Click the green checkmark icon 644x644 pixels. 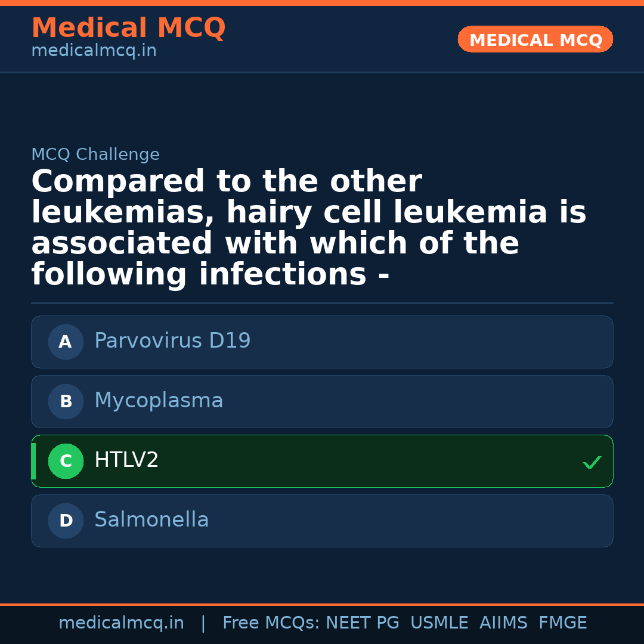[592, 462]
